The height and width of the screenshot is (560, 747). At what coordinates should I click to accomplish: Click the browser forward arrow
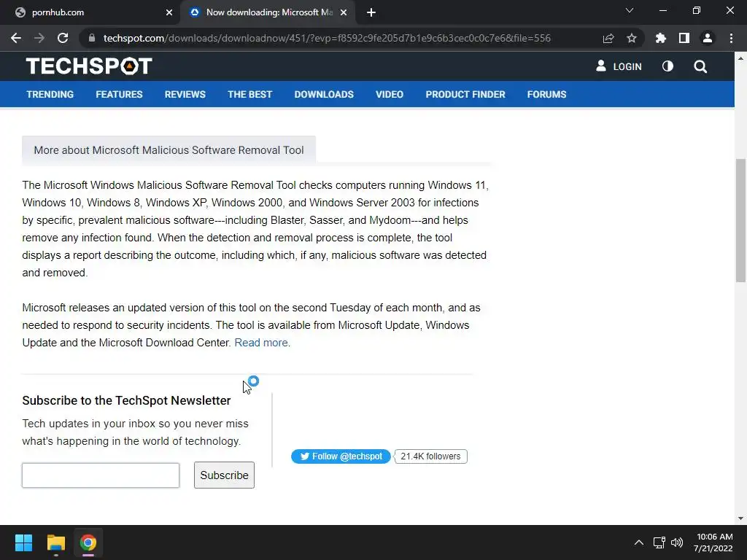click(39, 38)
